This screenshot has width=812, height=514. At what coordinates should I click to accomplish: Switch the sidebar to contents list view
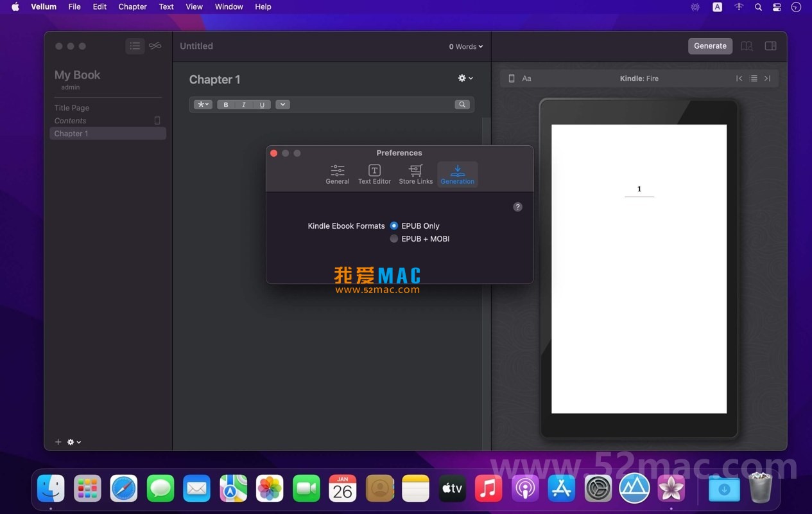(x=135, y=46)
